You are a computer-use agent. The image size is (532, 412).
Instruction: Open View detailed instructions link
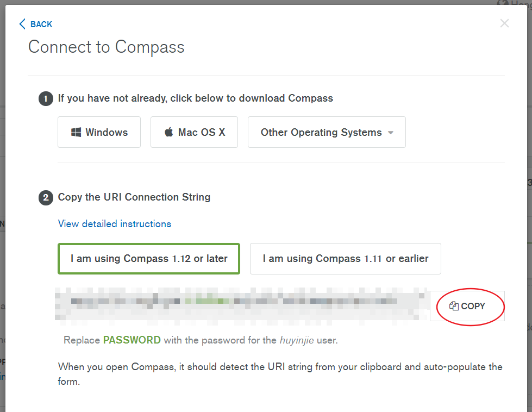(114, 224)
